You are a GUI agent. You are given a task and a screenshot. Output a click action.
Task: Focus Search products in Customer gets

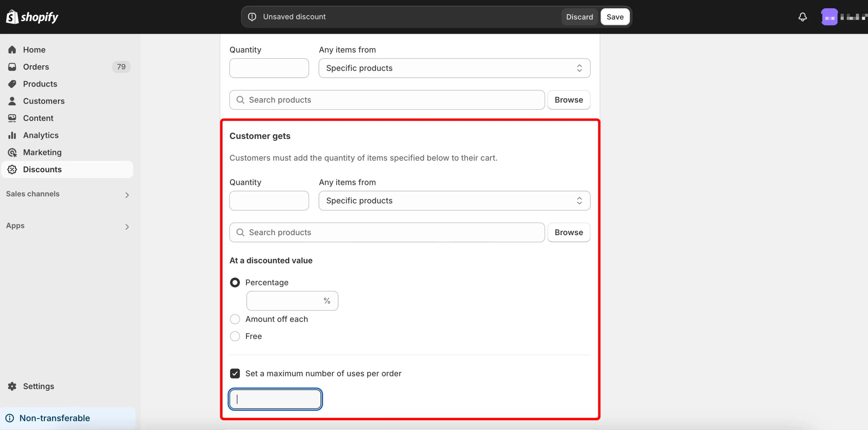click(x=387, y=233)
